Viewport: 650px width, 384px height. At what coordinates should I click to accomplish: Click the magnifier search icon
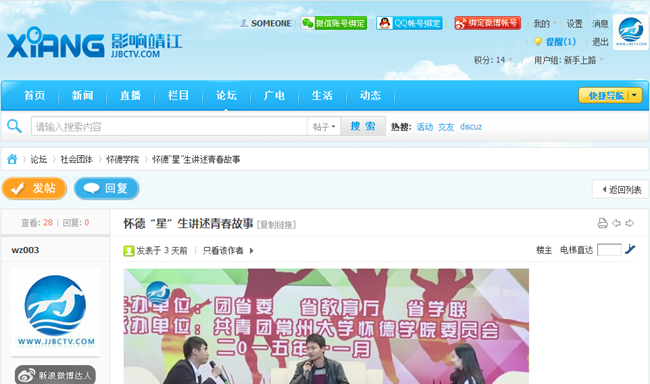click(x=14, y=126)
